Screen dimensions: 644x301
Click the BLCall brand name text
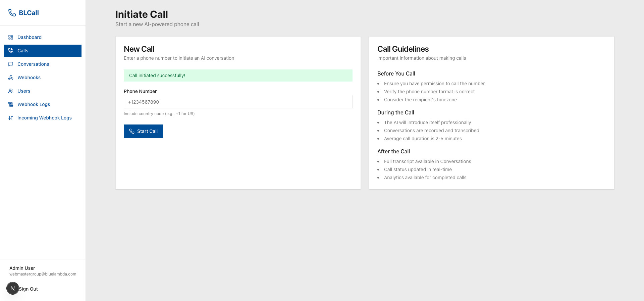coord(29,13)
